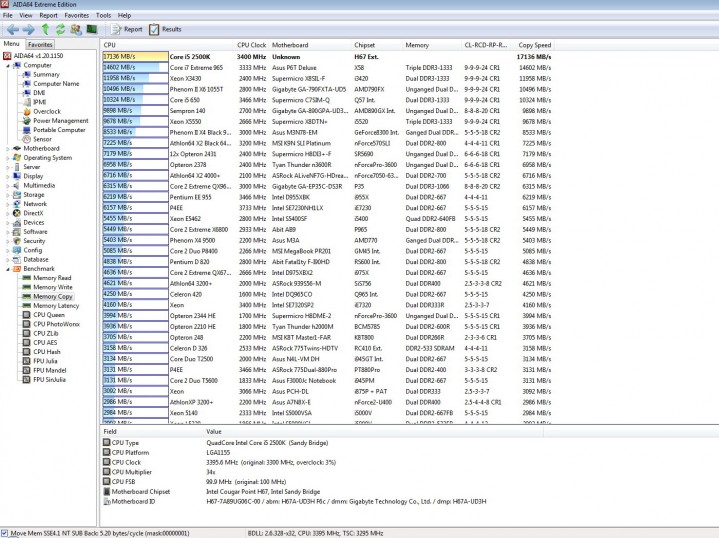Viewport: 719px width, 538px height.
Task: Open the CPU Hash benchmark
Action: [42, 352]
